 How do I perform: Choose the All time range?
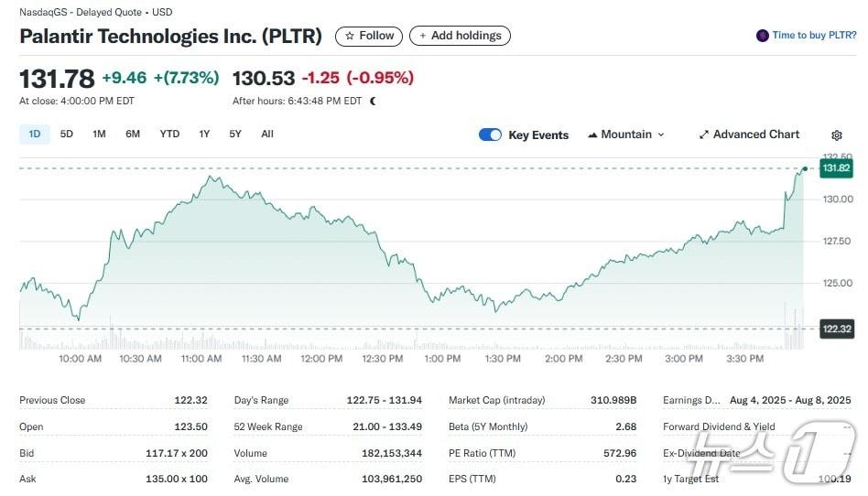(267, 134)
